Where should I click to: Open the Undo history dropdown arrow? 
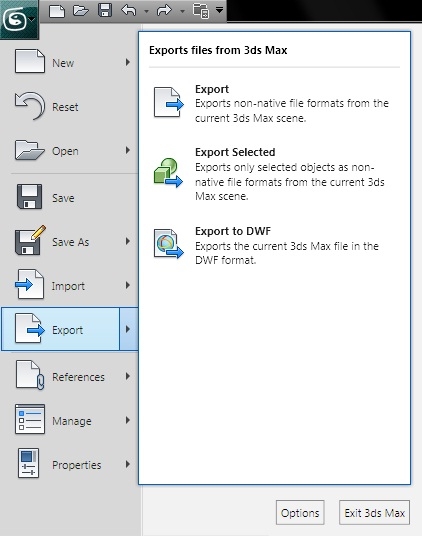tap(146, 11)
